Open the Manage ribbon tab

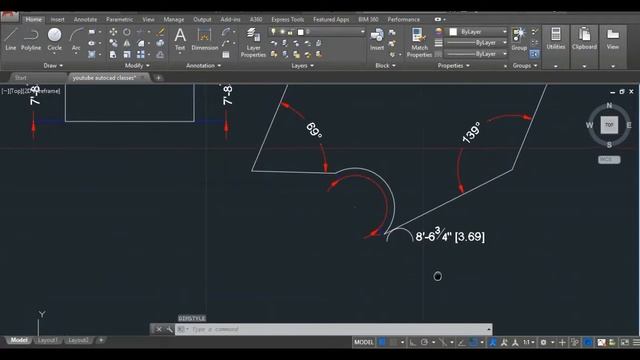click(173, 19)
